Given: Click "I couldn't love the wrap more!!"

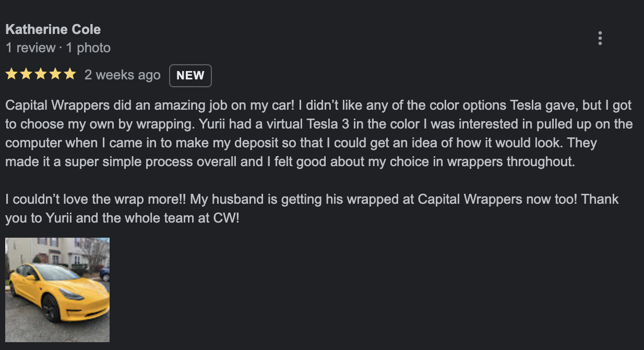Looking at the screenshot, I should coord(96,199).
